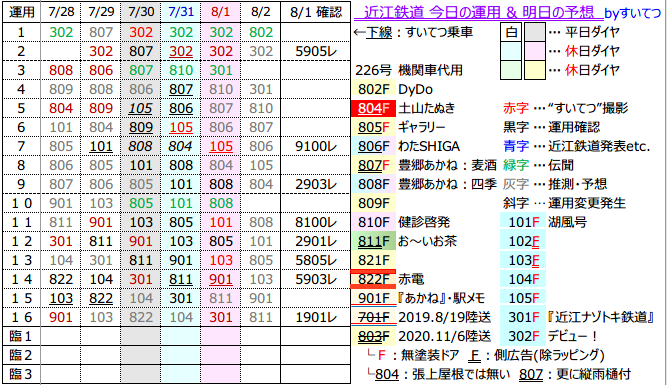
Task: Click the 226号 機関車代用 note
Action: 409,70
